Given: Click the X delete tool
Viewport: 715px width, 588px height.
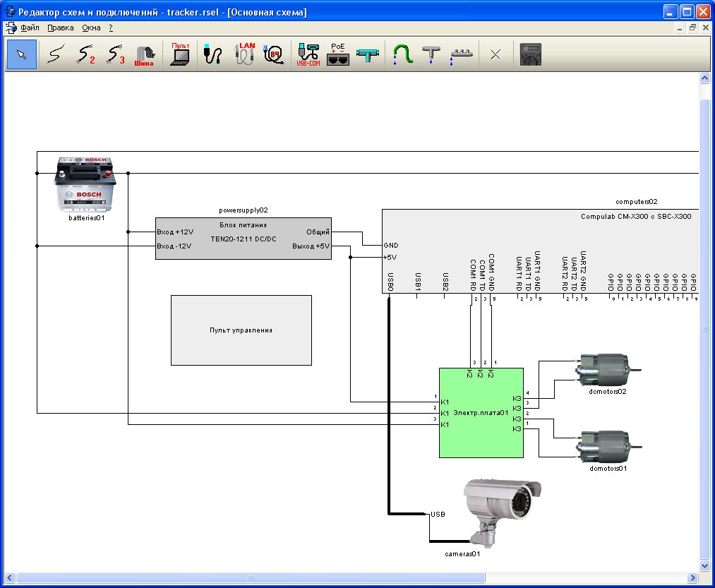Looking at the screenshot, I should click(495, 55).
